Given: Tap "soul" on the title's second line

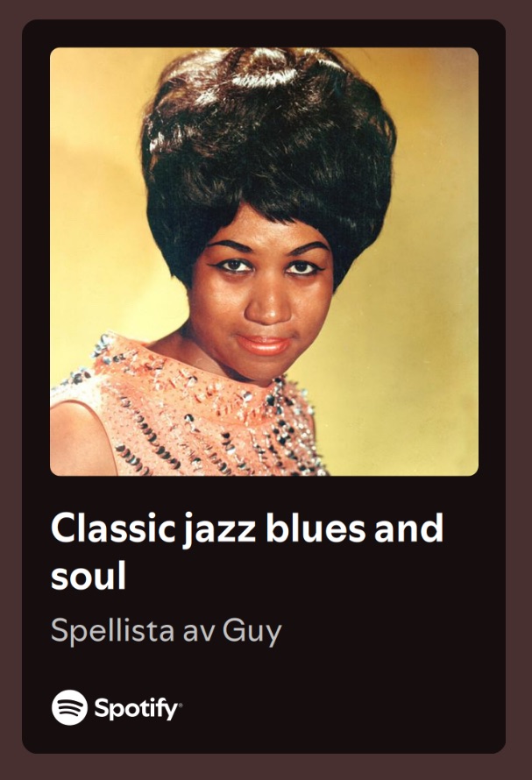Looking at the screenshot, I should [x=89, y=575].
